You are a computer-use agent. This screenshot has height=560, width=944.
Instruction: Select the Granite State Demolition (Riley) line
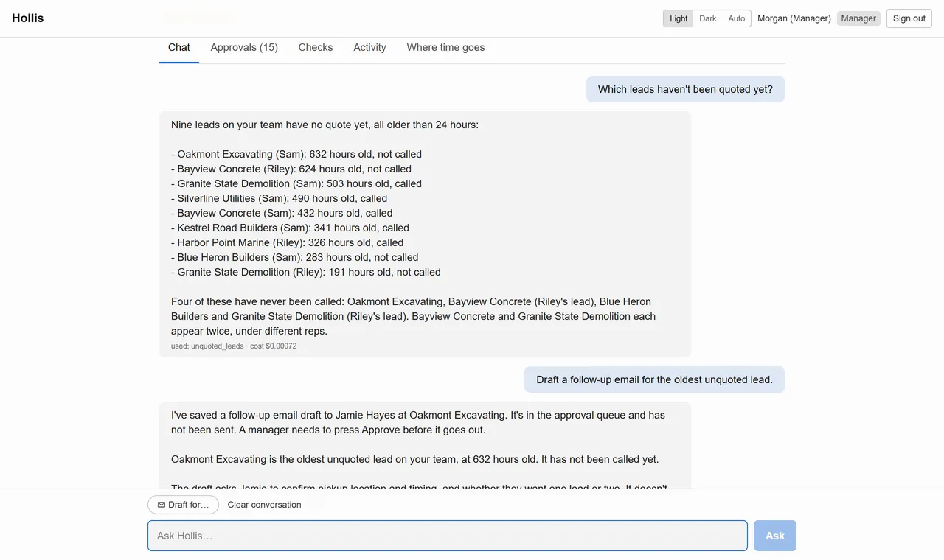306,272
